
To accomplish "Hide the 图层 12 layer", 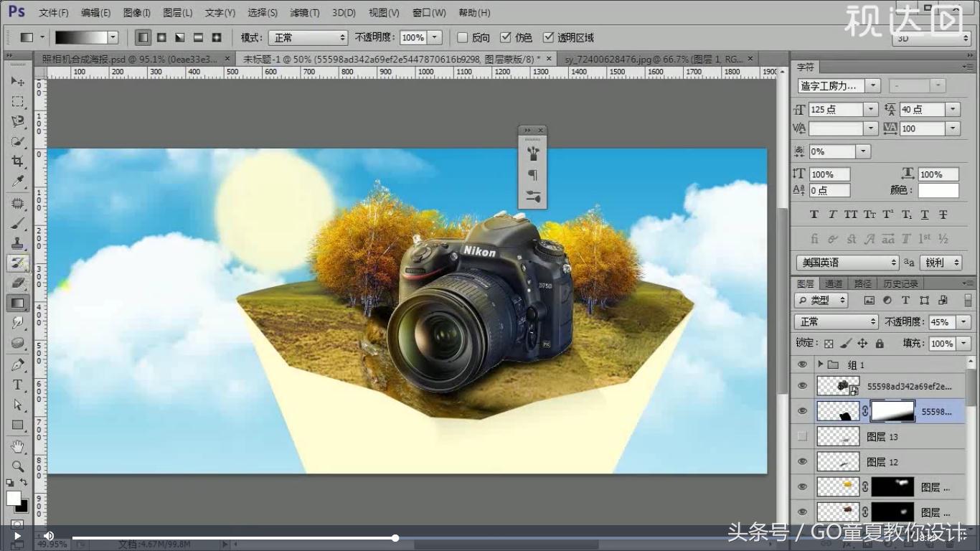I will 801,461.
